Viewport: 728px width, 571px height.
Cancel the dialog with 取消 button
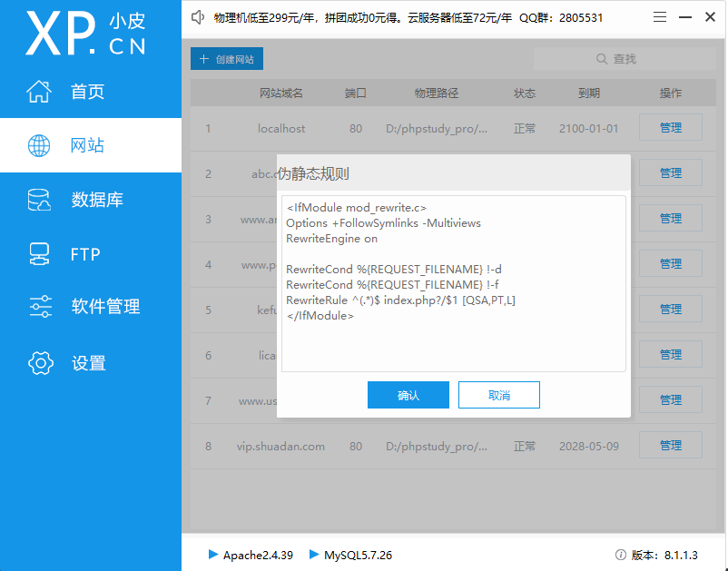point(499,395)
